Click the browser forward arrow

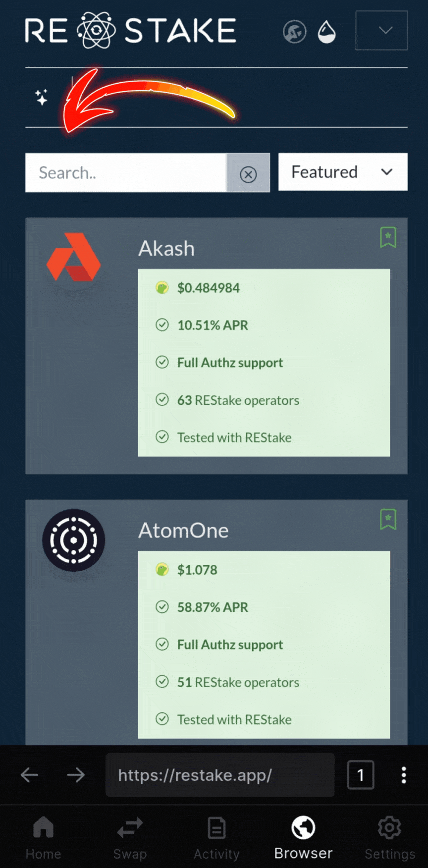75,775
